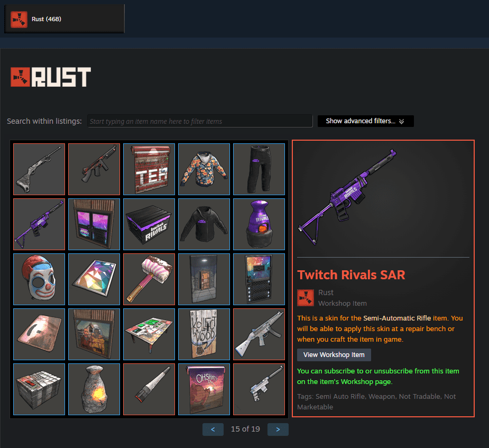Select the clown mask item
Screen dimensions: 489x448
pos(39,279)
